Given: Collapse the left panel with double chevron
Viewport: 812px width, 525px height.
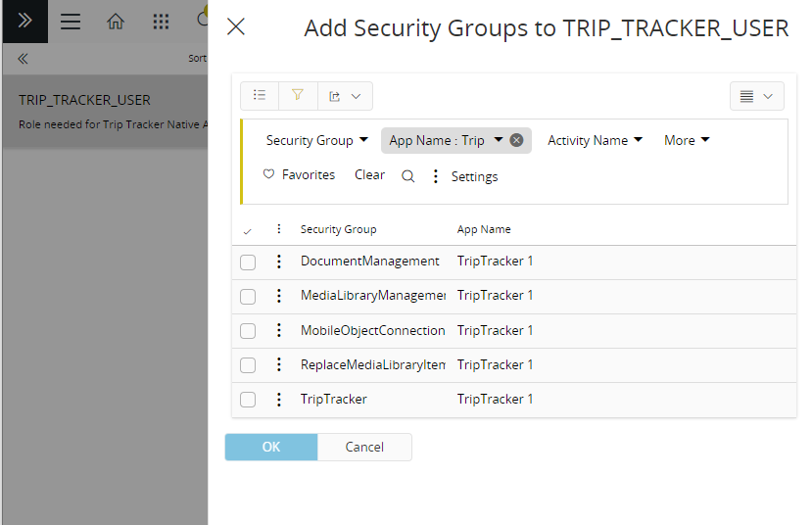Looking at the screenshot, I should (23, 59).
